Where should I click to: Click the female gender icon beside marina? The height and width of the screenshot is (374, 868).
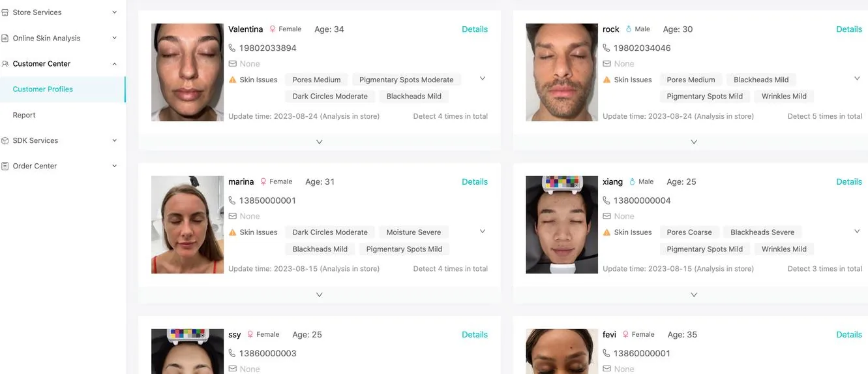263,182
